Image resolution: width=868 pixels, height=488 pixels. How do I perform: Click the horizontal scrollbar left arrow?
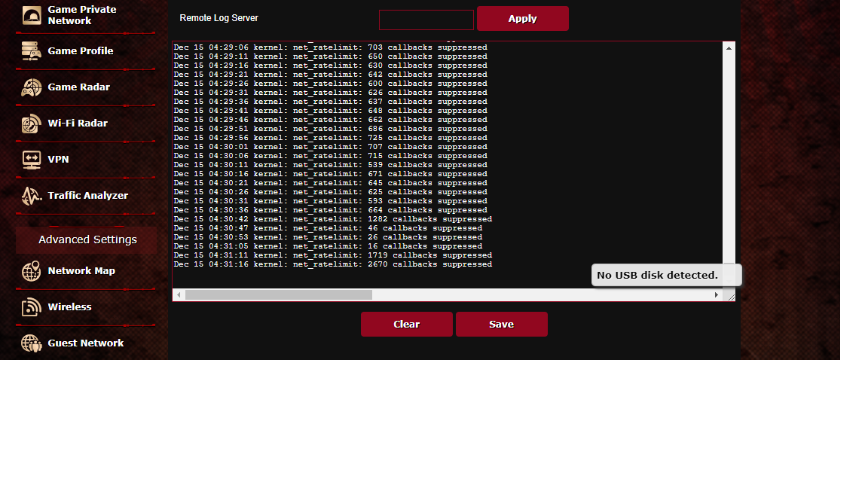[x=179, y=295]
